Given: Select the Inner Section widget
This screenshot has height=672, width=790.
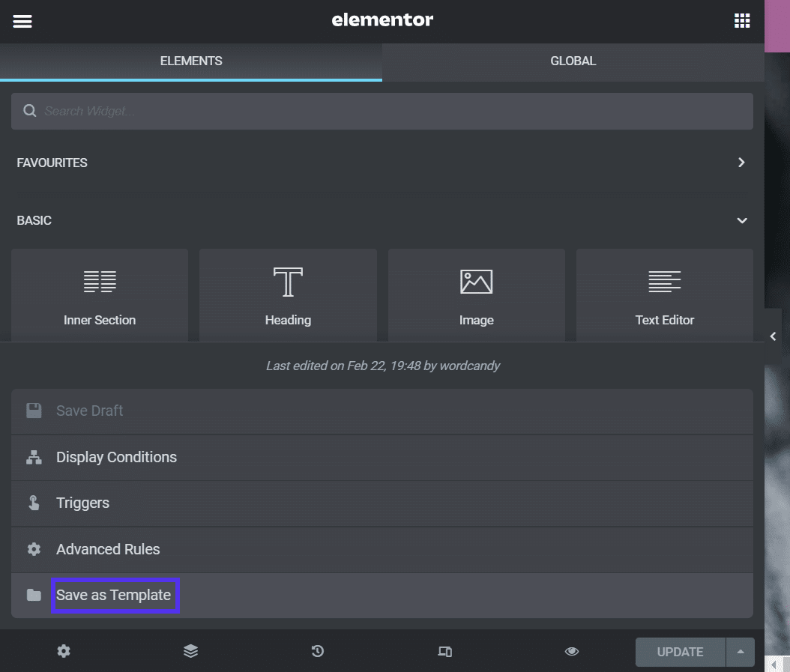Looking at the screenshot, I should click(x=99, y=294).
